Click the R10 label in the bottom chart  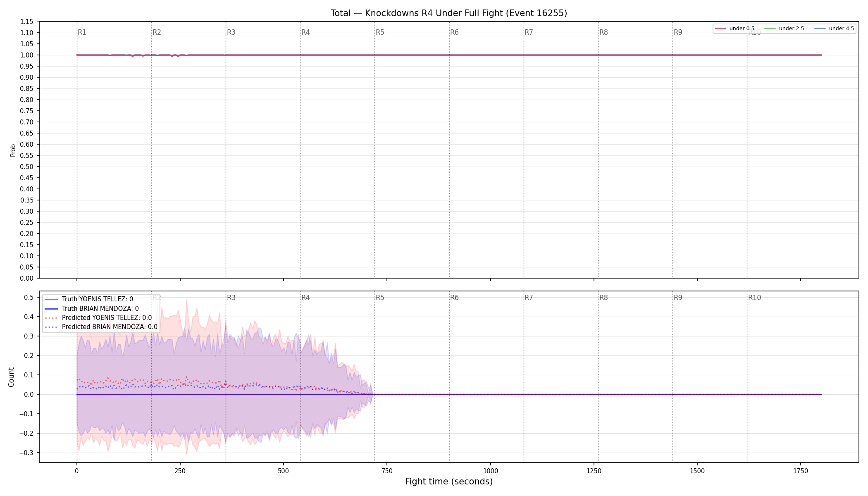754,298
